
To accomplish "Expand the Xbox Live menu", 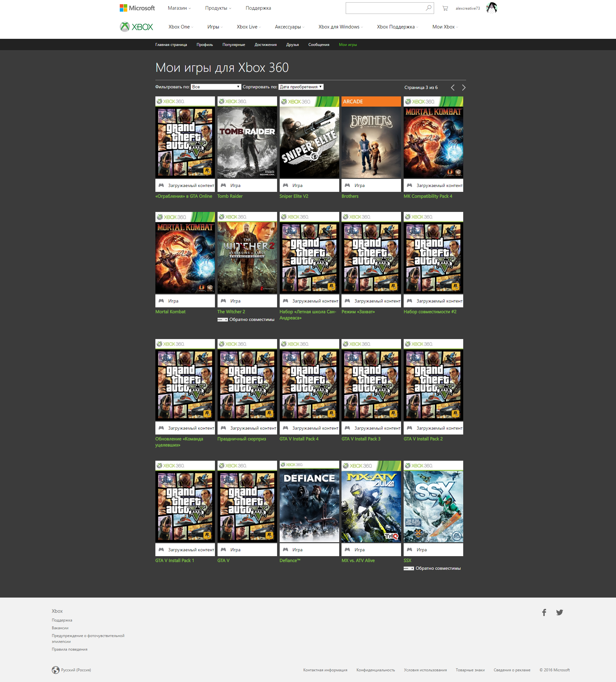I will 249,27.
